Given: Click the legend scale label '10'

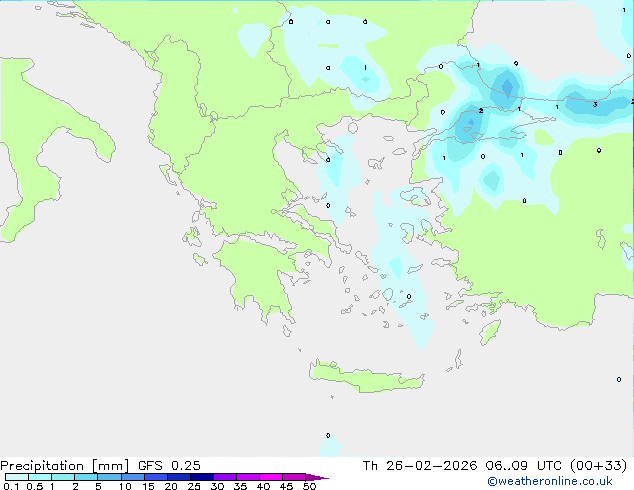Looking at the screenshot, I should coord(125,486).
